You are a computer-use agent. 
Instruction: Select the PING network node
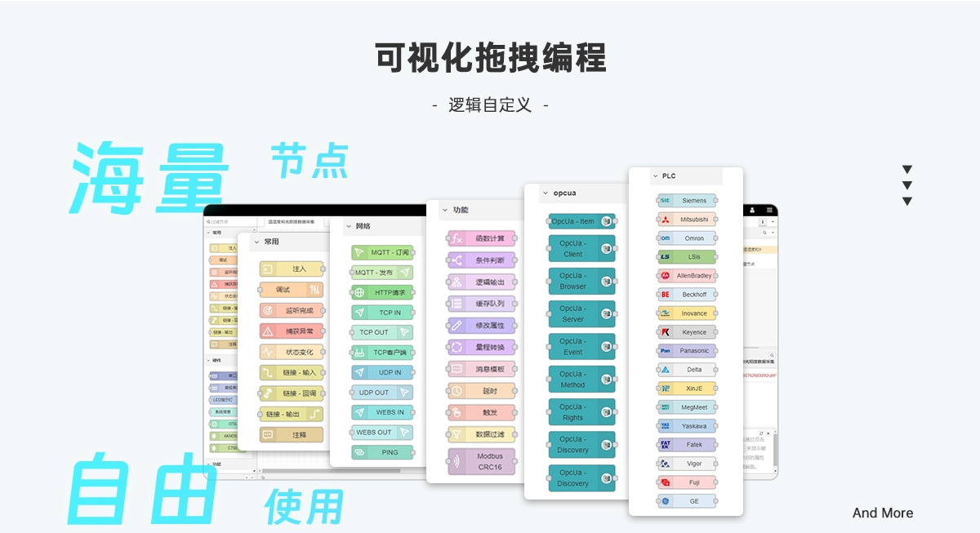point(382,452)
